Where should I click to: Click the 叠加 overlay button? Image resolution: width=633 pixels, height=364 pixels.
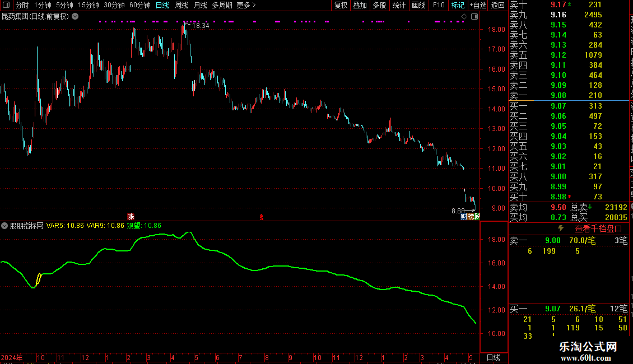coord(360,5)
